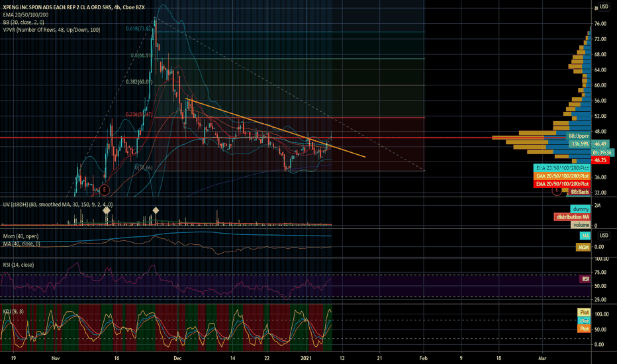Click the 136.59% label on price scale
The width and height of the screenshot is (617, 364).
580,144
